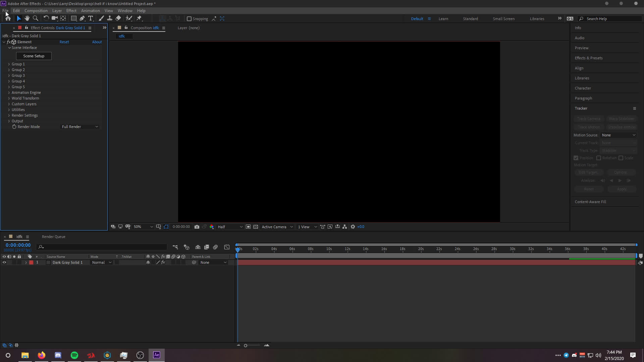
Task: Open the Effect menu
Action: [x=71, y=11]
